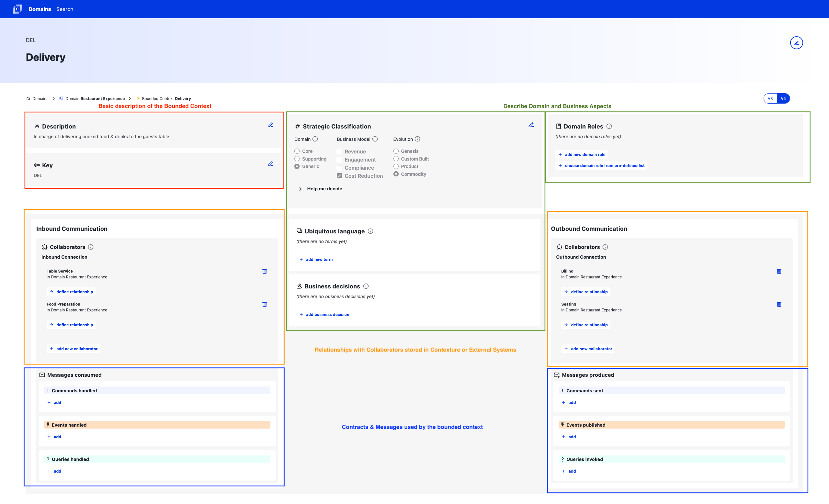The height and width of the screenshot is (504, 829).
Task: Remove Billing outbound collaborator trash icon
Action: coord(778,271)
